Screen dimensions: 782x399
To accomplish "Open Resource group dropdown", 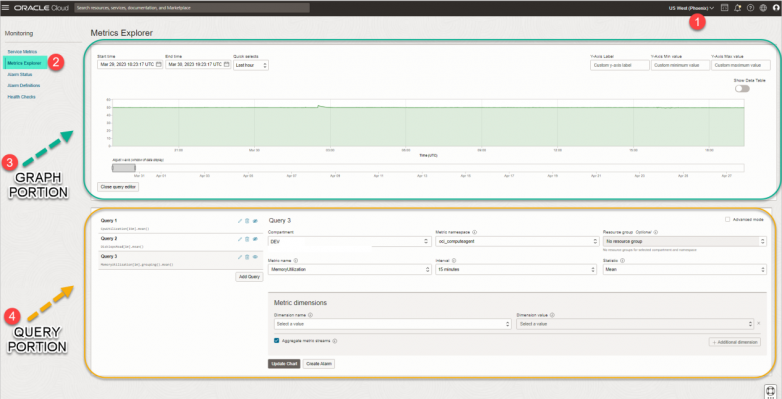I will click(x=684, y=241).
